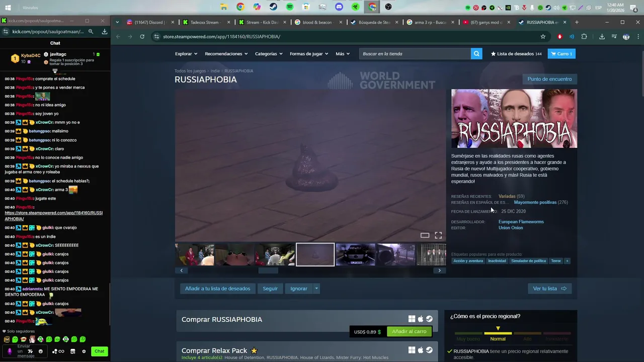This screenshot has width=644, height=362.
Task: Open Spotify from the Windows taskbar
Action: click(290, 7)
